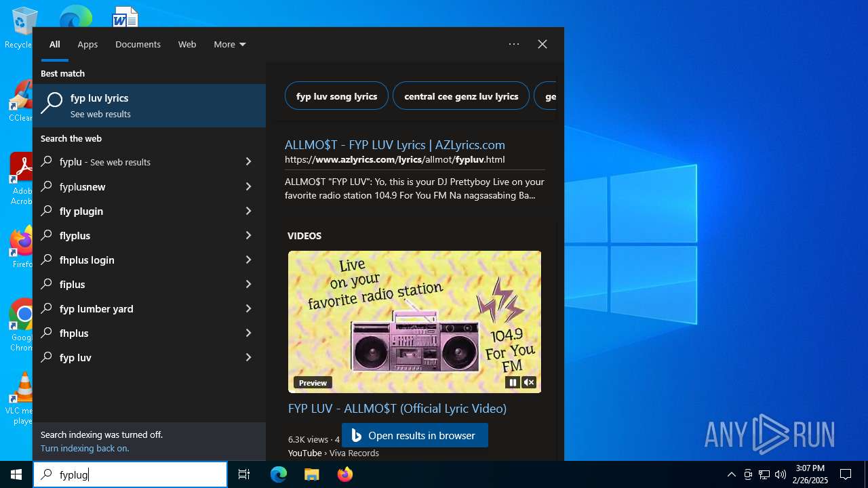
Task: Select the fyp luv song lyrics chip
Action: [x=336, y=96]
